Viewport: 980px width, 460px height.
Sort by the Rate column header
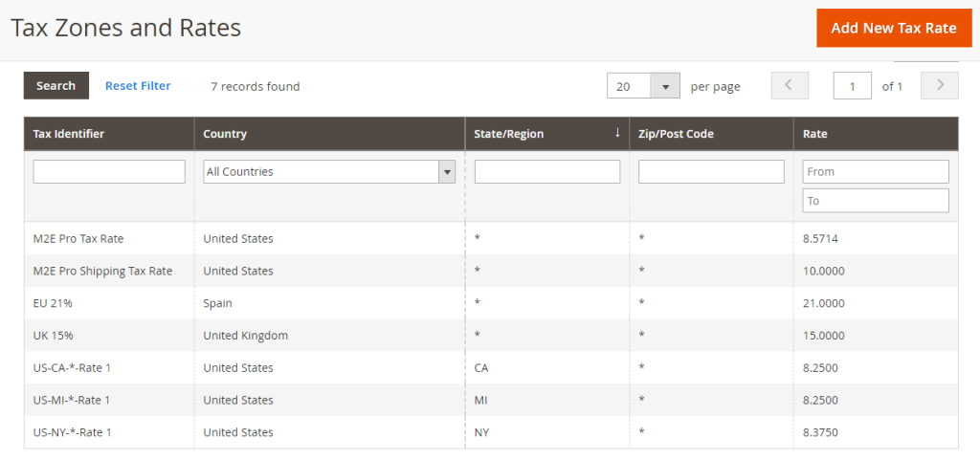pyautogui.click(x=815, y=134)
